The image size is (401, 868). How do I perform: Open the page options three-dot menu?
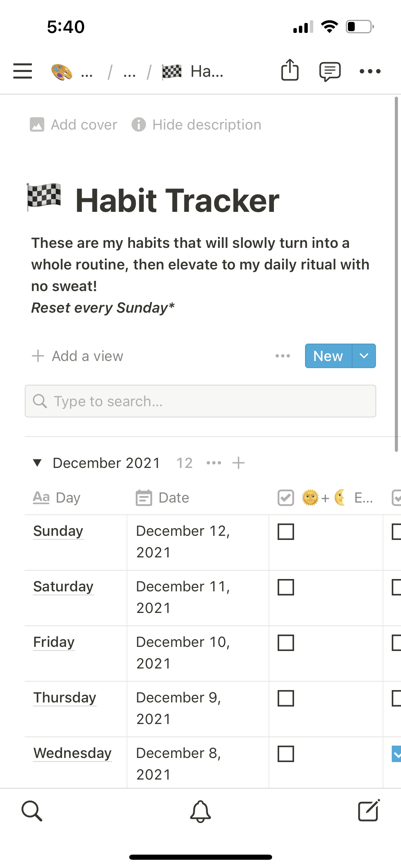pos(370,71)
